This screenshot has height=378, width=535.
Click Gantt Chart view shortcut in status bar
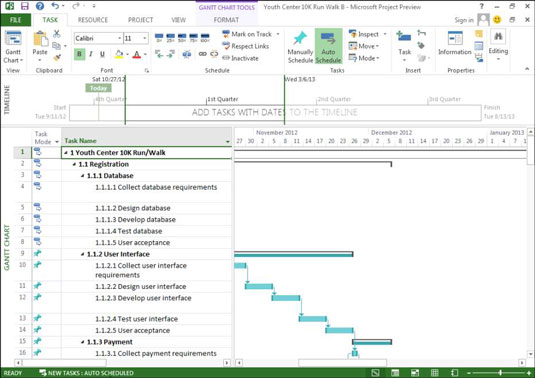pos(375,373)
